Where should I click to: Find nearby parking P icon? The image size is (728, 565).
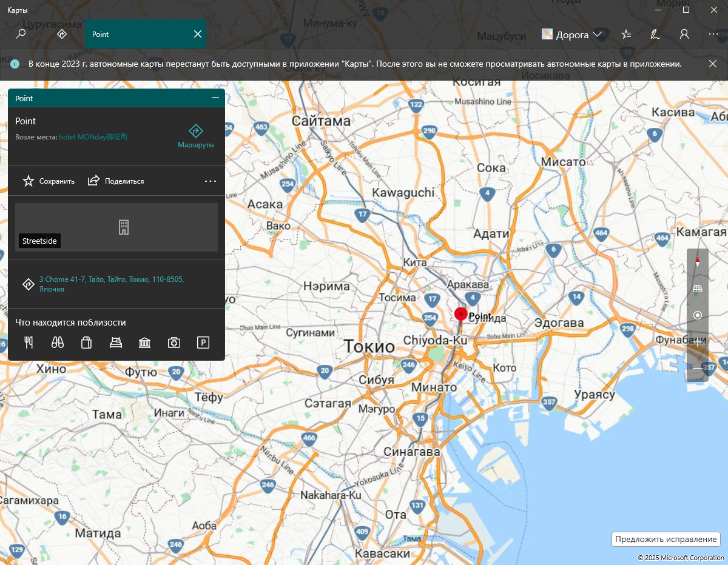click(x=203, y=343)
